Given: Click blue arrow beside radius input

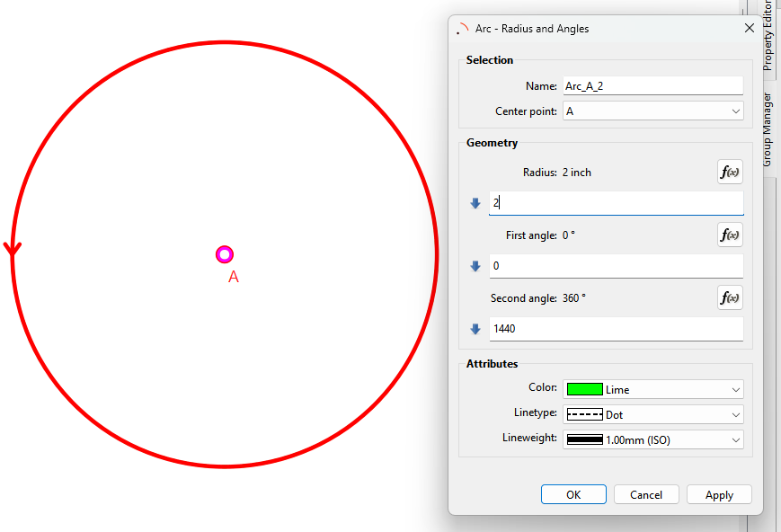Looking at the screenshot, I should (475, 203).
